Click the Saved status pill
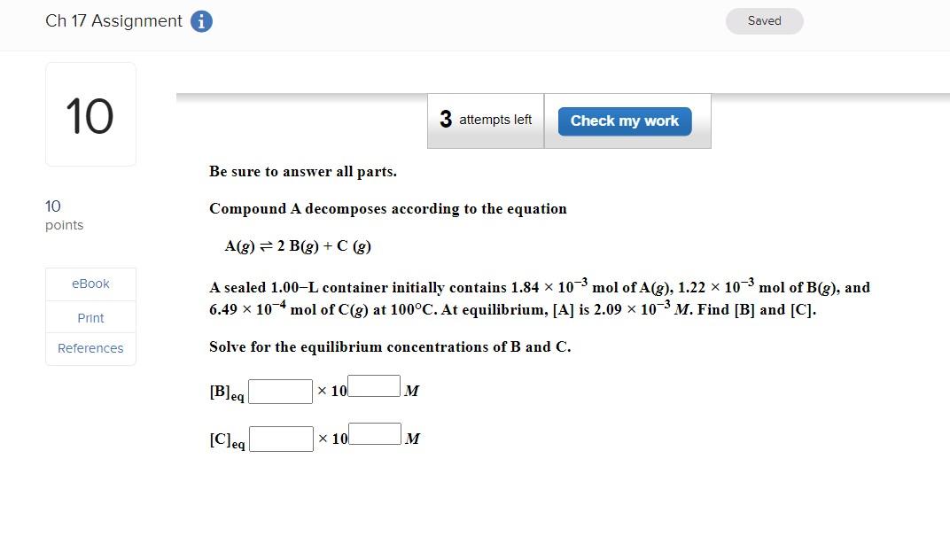950x560 pixels. point(763,20)
